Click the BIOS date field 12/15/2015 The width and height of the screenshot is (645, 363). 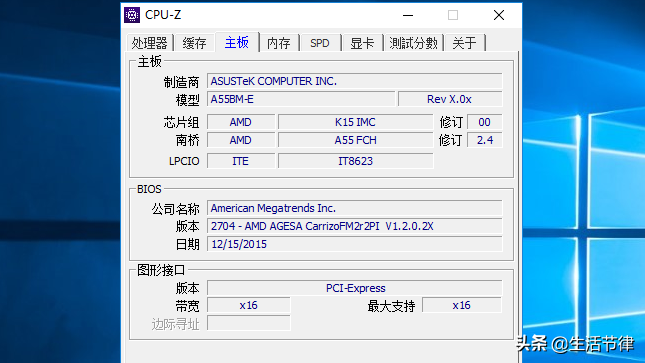(355, 244)
